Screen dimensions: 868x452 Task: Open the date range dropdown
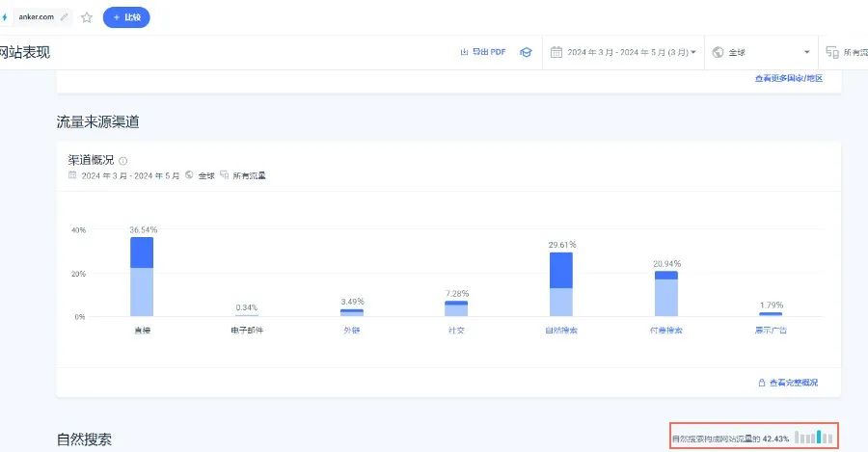pos(623,53)
